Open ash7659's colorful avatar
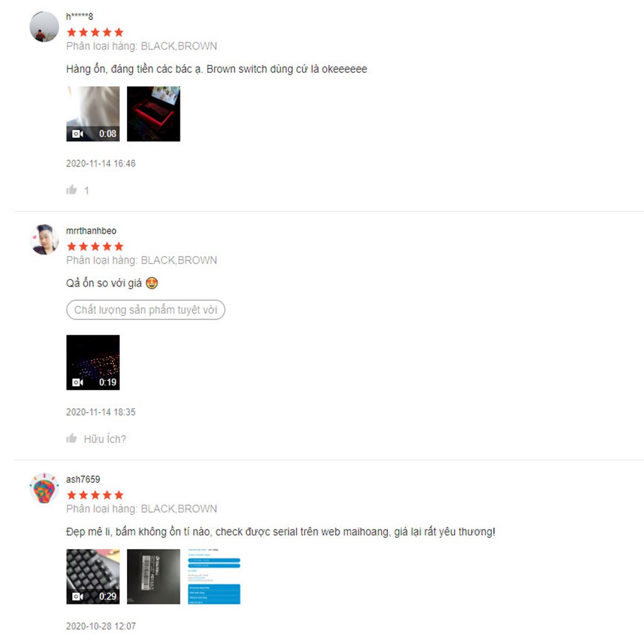 tap(44, 488)
